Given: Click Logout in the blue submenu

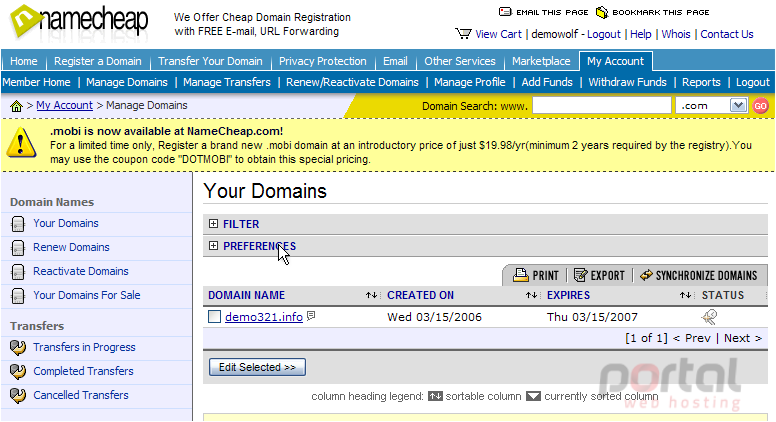Looking at the screenshot, I should point(753,82).
